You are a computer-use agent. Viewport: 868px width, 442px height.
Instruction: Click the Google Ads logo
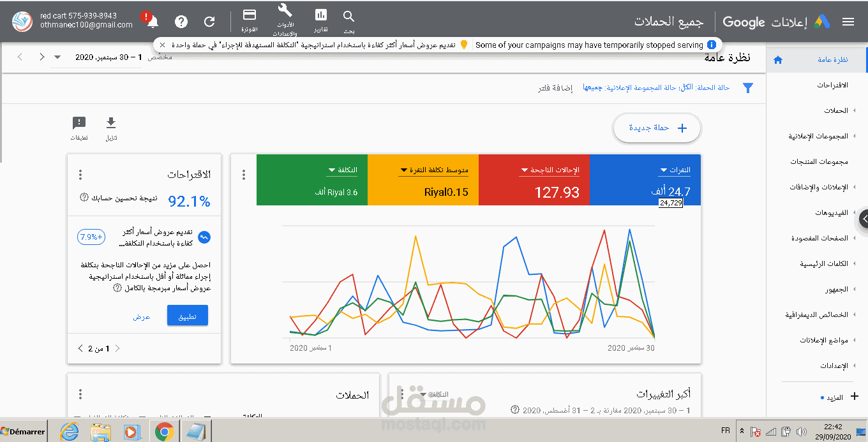(821, 22)
